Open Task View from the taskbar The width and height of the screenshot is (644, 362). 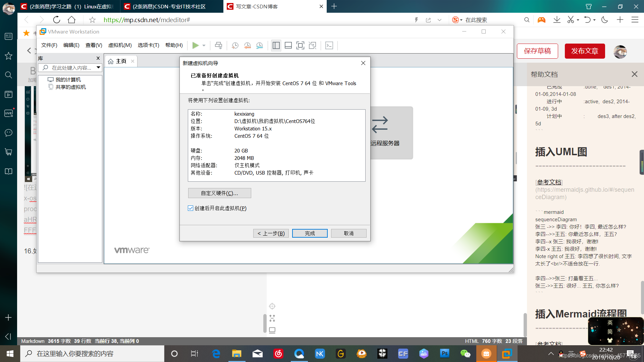click(195, 353)
